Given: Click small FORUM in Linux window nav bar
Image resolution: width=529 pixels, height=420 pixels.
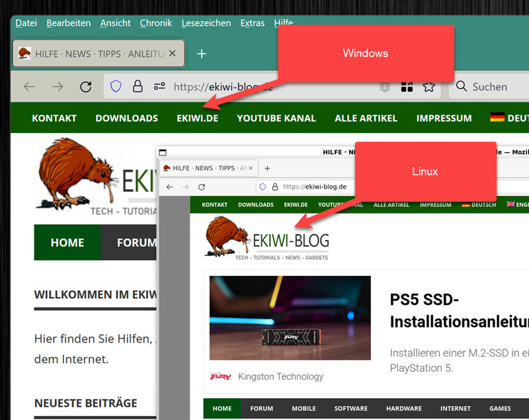Looking at the screenshot, I should click(262, 409).
